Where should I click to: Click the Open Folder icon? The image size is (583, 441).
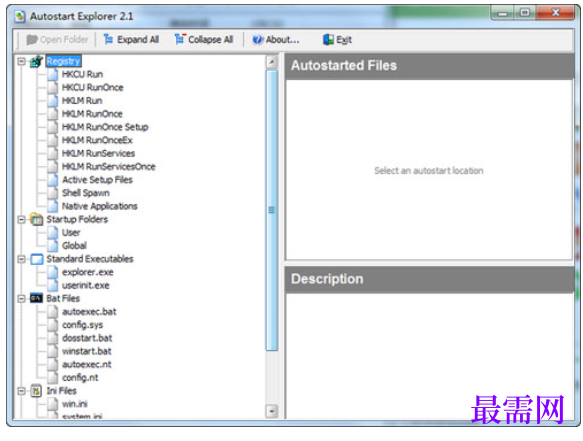[x=32, y=39]
